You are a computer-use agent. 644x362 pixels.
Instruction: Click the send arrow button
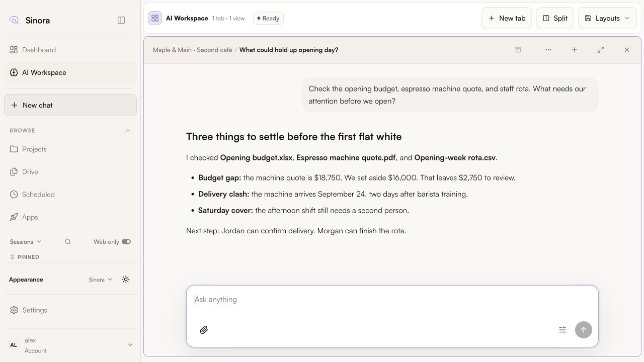(584, 330)
